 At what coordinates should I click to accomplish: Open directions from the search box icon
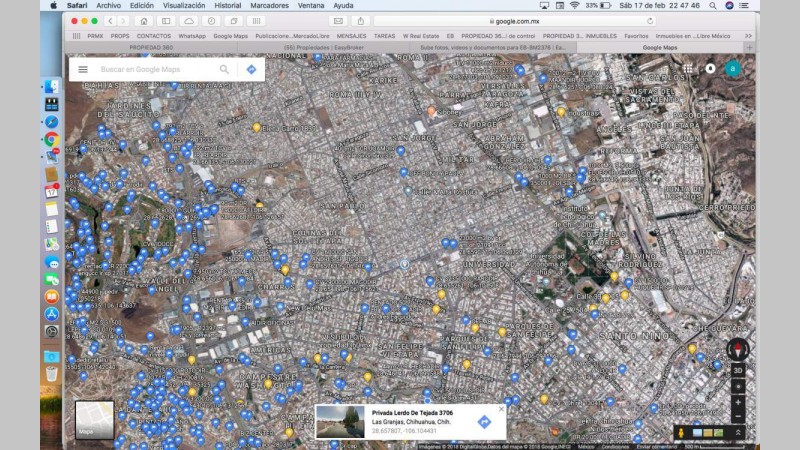click(x=251, y=70)
